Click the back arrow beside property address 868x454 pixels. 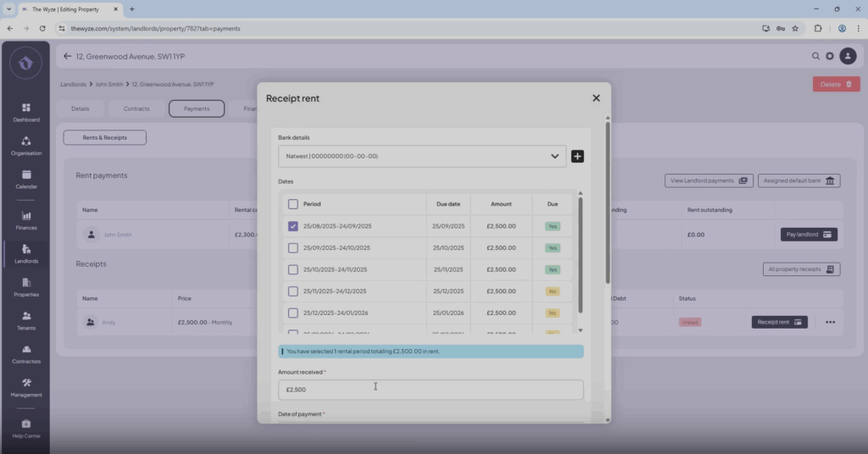coord(68,57)
